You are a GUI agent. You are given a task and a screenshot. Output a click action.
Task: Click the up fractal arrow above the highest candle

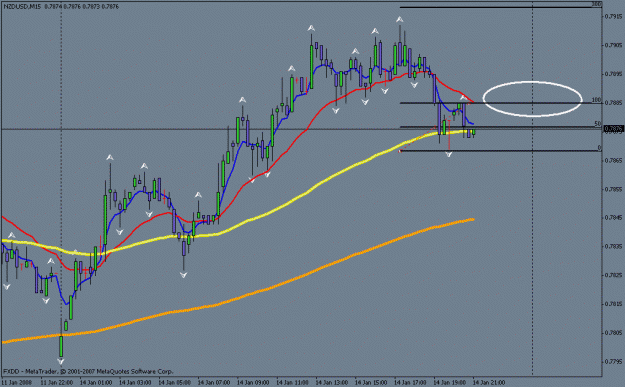[399, 19]
